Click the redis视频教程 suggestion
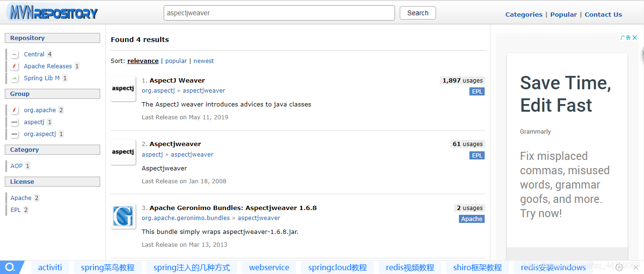Image resolution: width=644 pixels, height=274 pixels. pos(410,267)
